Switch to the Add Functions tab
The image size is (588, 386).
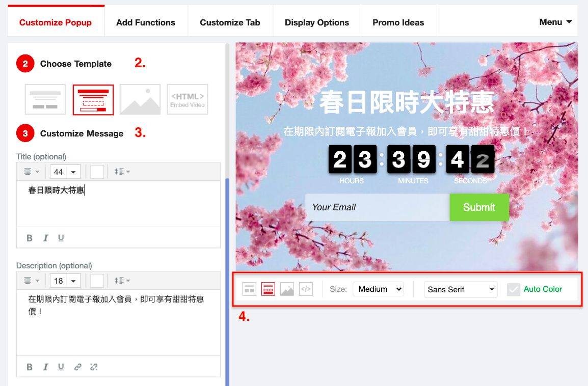[146, 22]
